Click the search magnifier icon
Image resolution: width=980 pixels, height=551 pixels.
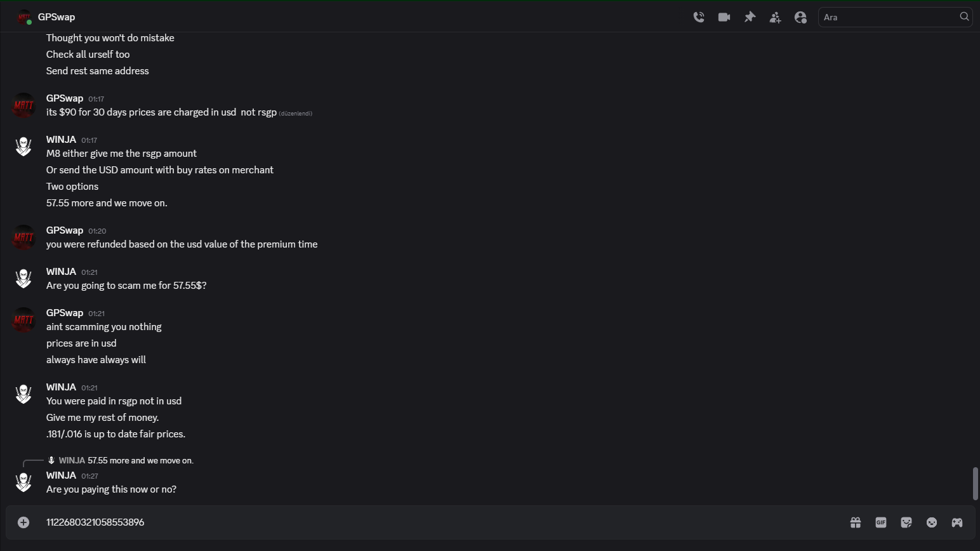tap(964, 17)
